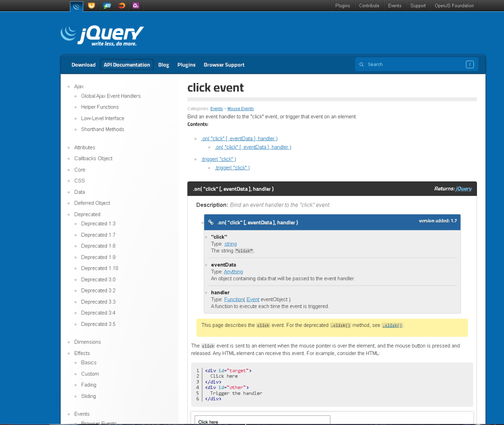Open OpenJS Foundation link

[454, 6]
